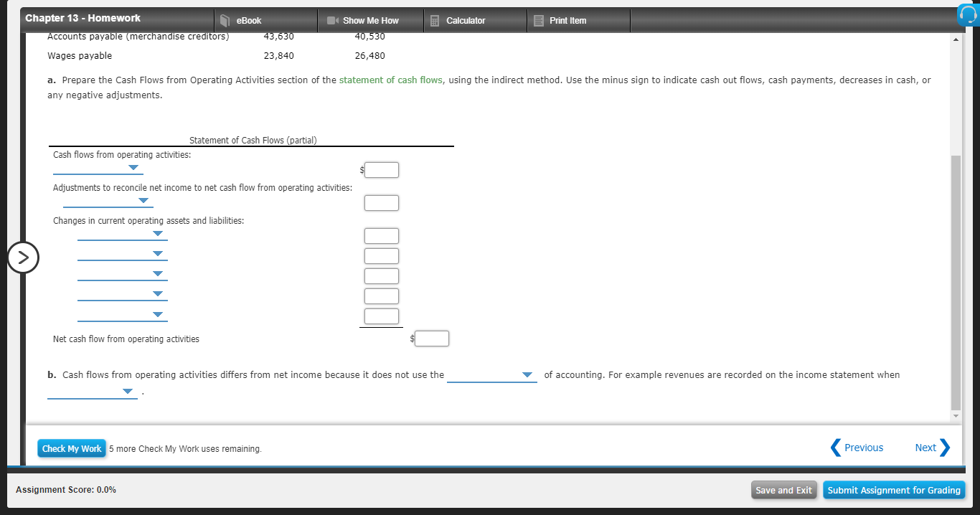Launch the Show Me How tutorial
The image size is (980, 515).
tap(370, 20)
